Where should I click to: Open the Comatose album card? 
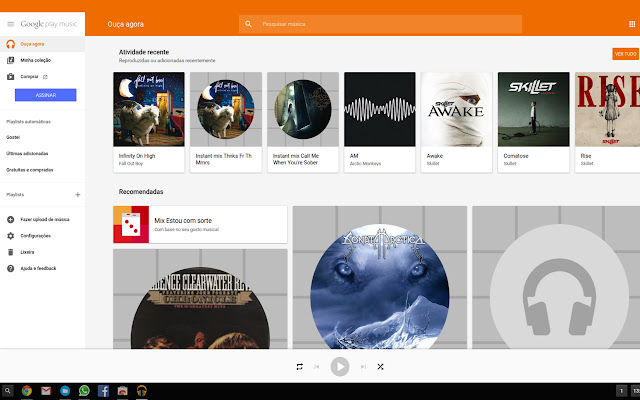coord(533,122)
